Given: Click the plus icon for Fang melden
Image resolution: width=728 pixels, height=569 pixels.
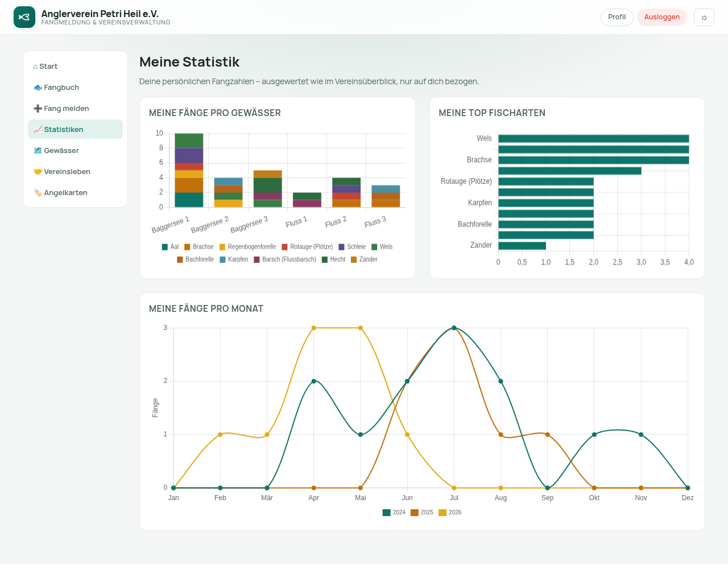Looking at the screenshot, I should coord(38,109).
